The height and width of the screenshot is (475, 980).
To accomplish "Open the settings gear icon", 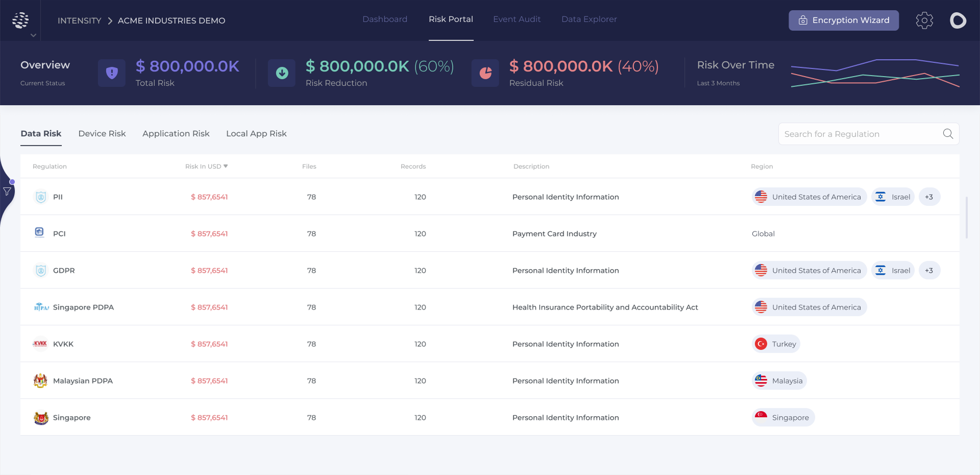I will click(924, 20).
